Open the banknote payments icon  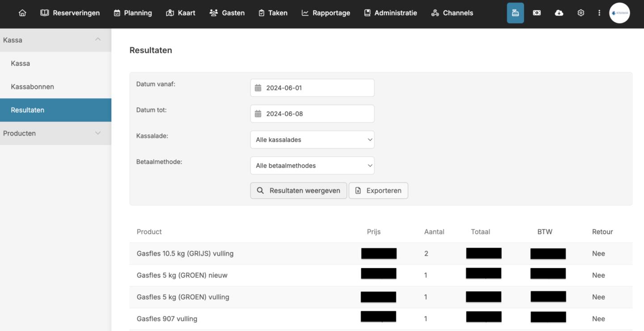tap(537, 13)
